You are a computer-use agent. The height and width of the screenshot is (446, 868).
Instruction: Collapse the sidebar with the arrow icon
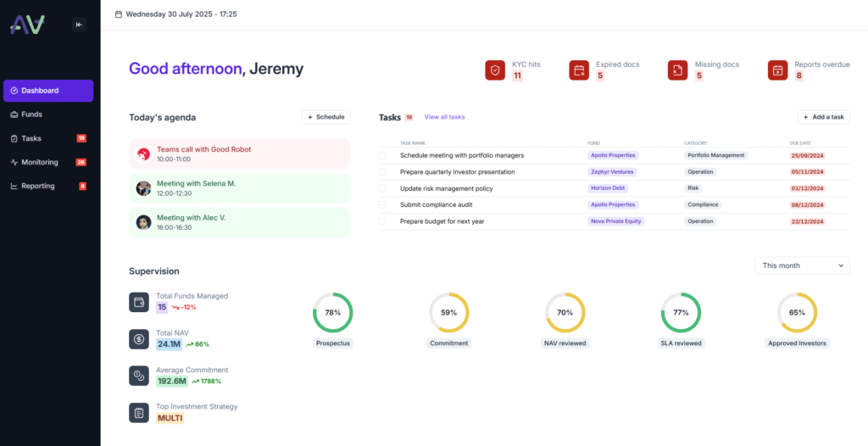(79, 25)
